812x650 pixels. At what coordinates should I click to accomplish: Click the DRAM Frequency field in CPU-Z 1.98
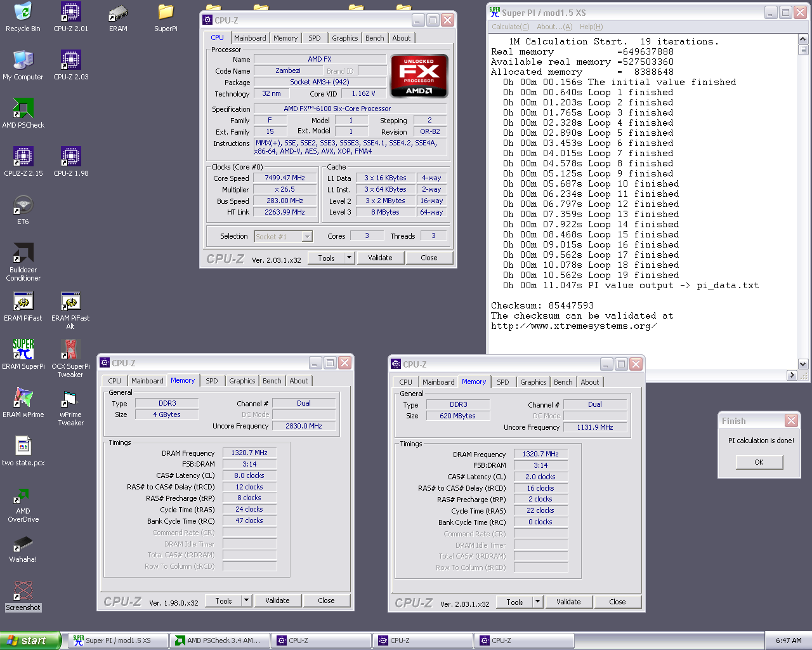[249, 453]
